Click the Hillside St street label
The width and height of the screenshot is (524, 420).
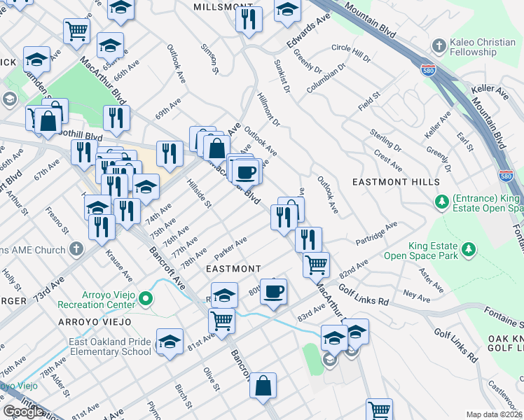pos(199,194)
